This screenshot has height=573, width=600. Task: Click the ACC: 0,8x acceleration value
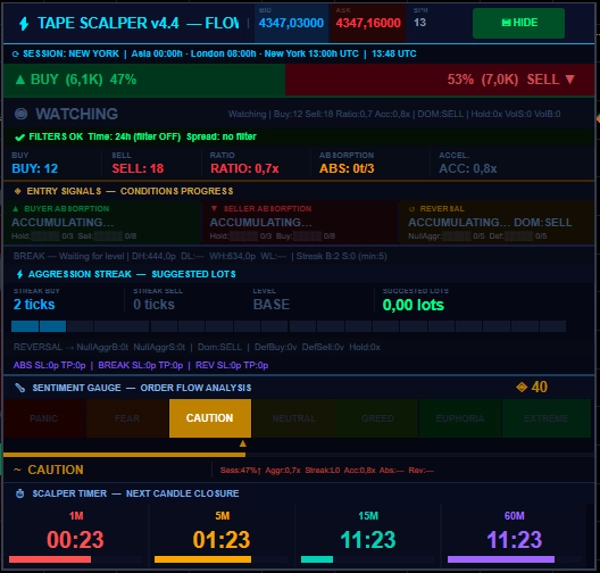coord(468,168)
